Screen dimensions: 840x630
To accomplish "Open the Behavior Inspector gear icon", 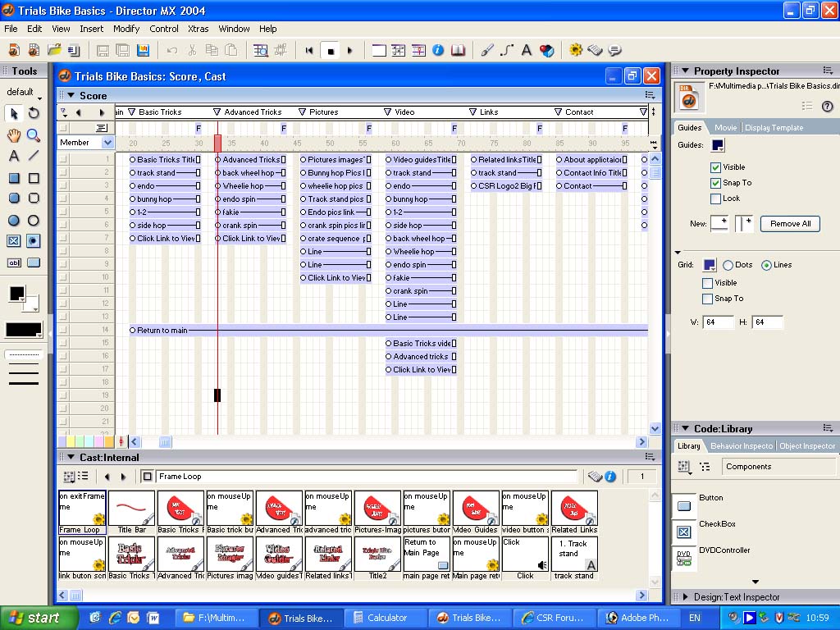I will 575,50.
